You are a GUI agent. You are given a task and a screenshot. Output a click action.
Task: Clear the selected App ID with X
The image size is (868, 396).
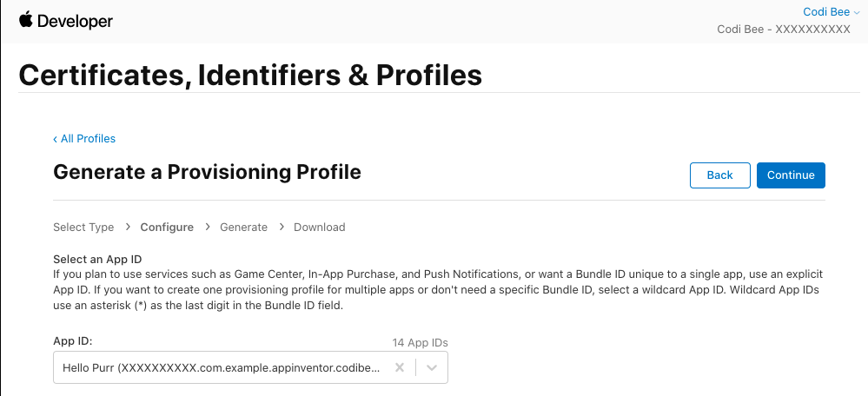(400, 367)
